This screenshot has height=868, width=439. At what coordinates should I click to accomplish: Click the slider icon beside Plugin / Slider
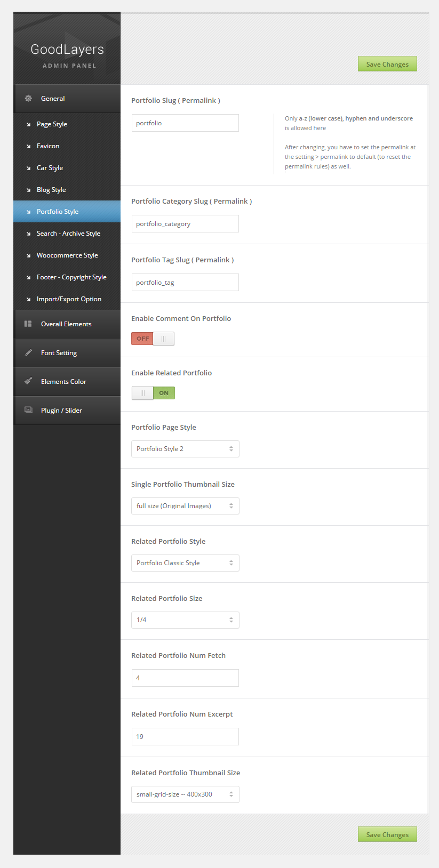28,410
